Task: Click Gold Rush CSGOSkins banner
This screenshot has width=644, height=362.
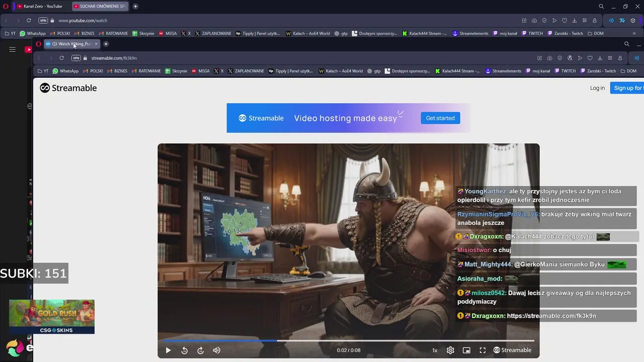Action: click(52, 317)
